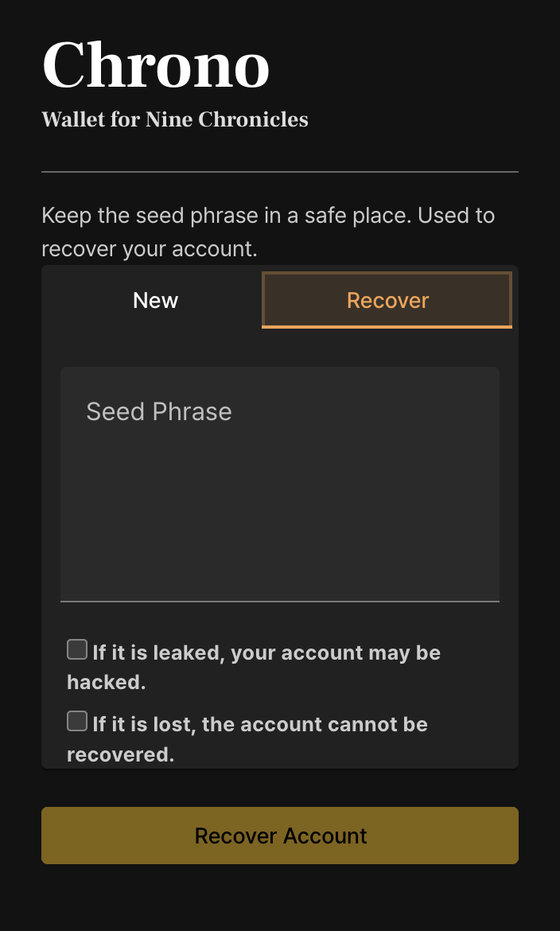Viewport: 560px width, 931px height.
Task: Check the leaked-account warning checkbox
Action: (x=77, y=650)
